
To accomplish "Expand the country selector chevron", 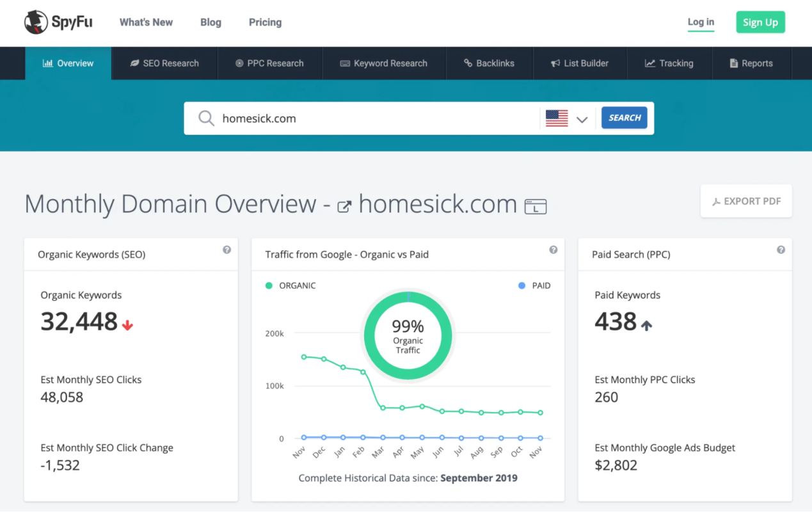I will pyautogui.click(x=582, y=119).
